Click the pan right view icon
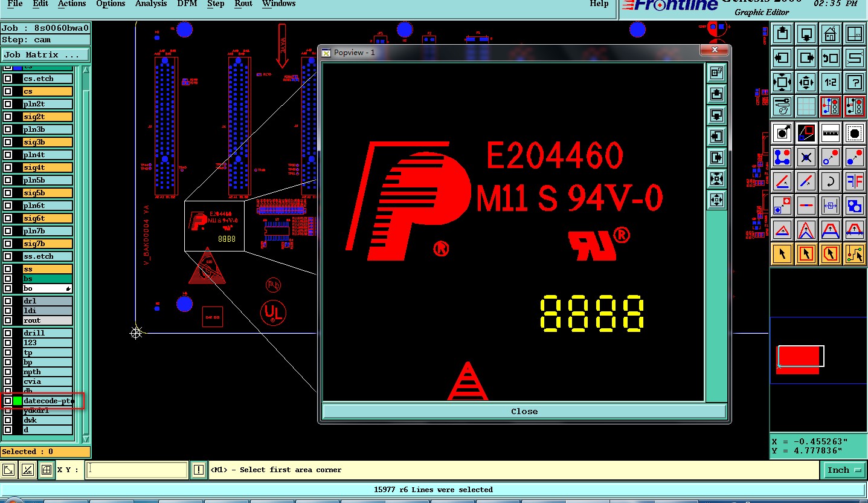Image resolution: width=868 pixels, height=503 pixels. pos(806,59)
